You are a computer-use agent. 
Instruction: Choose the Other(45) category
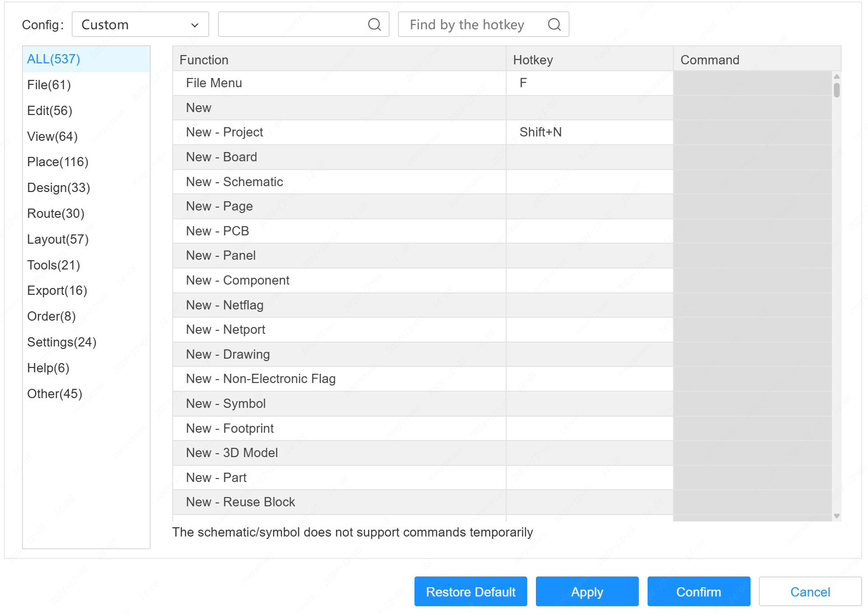click(x=55, y=394)
